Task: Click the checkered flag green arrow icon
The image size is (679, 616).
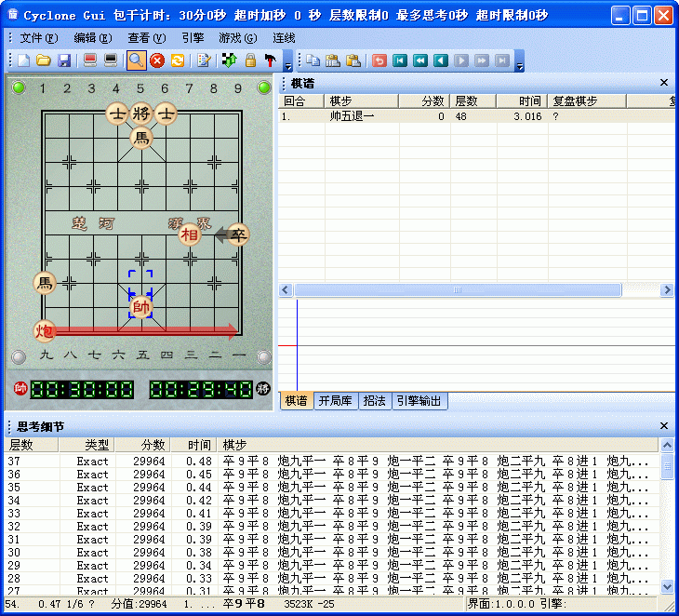Action: [229, 60]
